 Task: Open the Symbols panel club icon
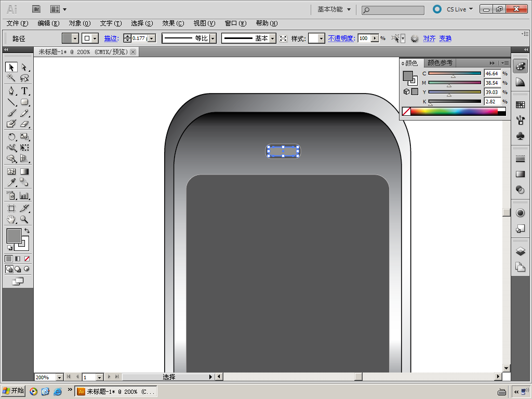(x=520, y=136)
